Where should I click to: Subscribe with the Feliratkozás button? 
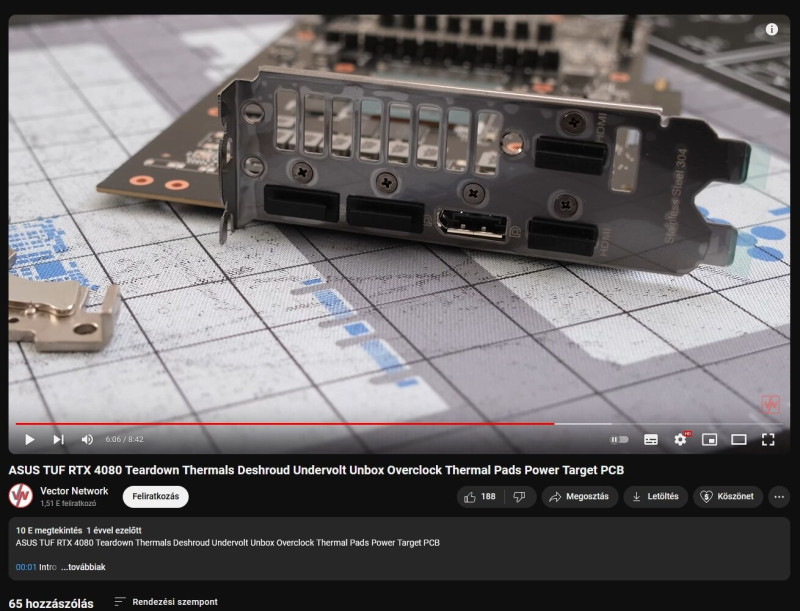click(x=156, y=496)
